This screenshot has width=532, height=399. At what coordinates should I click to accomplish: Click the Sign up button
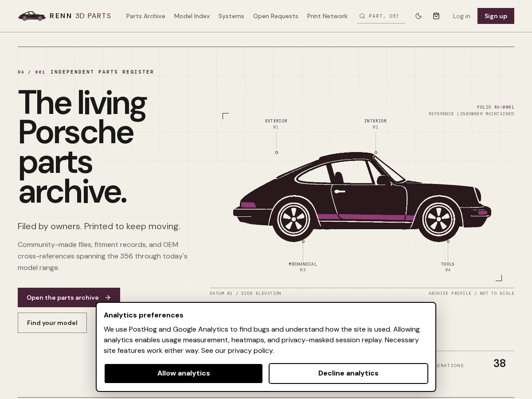(496, 16)
